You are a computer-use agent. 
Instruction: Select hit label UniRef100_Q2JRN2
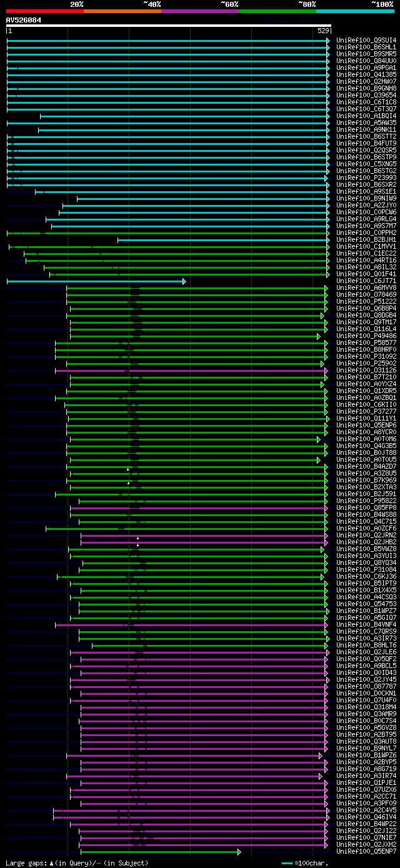point(366,535)
